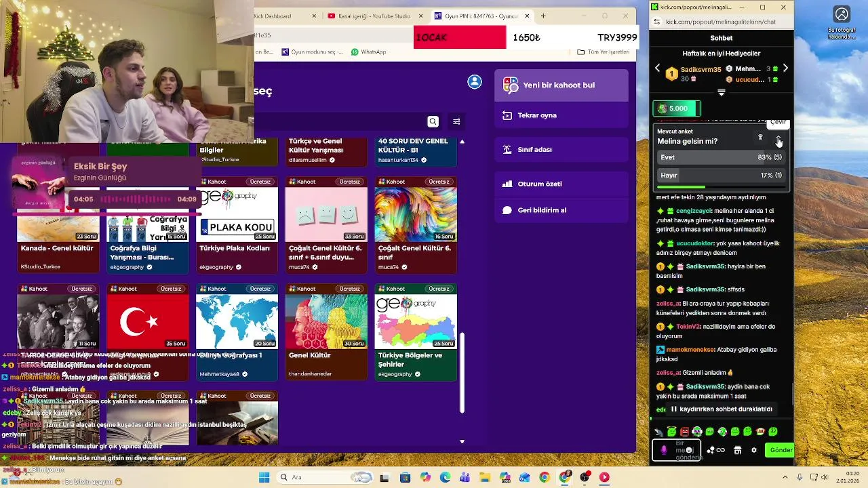This screenshot has height=488, width=868.
Task: Close the YouTube Studio tab
Action: pyautogui.click(x=421, y=16)
